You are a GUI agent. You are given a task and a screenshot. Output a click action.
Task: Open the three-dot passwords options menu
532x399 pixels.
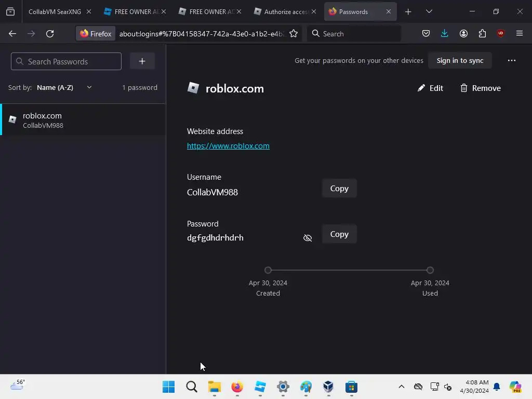pos(512,60)
